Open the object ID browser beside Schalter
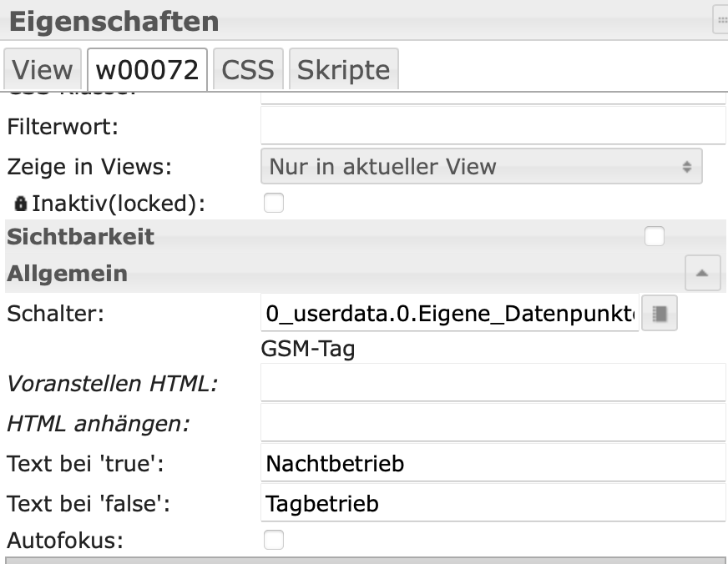Viewport: 728px width, 564px height. tap(660, 314)
